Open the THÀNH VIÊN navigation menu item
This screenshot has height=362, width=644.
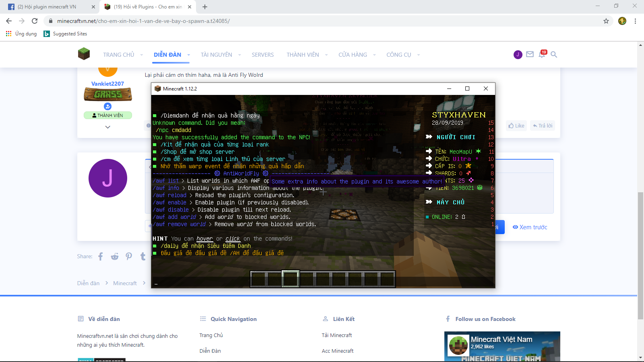[303, 55]
